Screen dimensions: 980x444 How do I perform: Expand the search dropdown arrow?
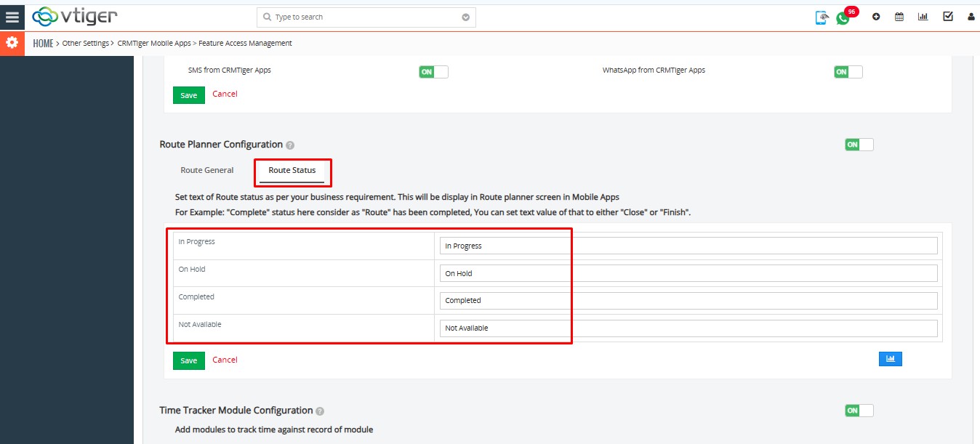tap(466, 17)
